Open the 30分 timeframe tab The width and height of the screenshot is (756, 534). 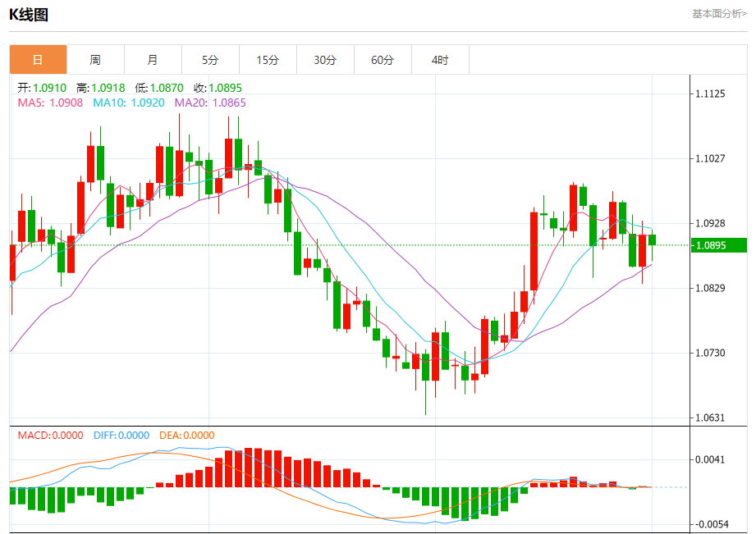325,60
